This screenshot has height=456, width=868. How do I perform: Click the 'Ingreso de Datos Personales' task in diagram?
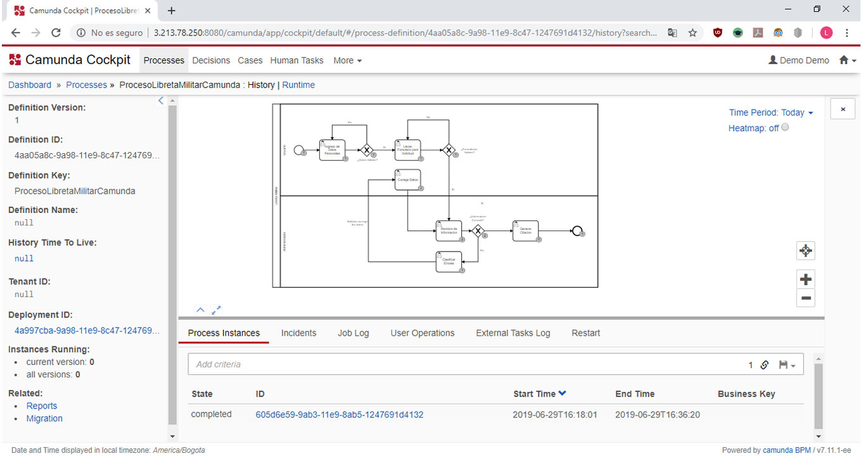(x=332, y=150)
